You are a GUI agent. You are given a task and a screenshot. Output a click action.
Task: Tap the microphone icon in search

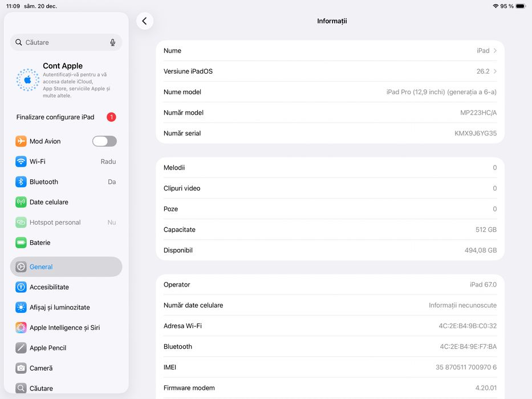coord(113,42)
